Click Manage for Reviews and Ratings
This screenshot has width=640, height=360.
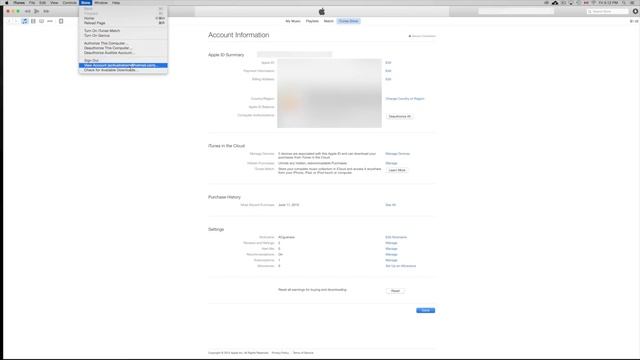391,243
